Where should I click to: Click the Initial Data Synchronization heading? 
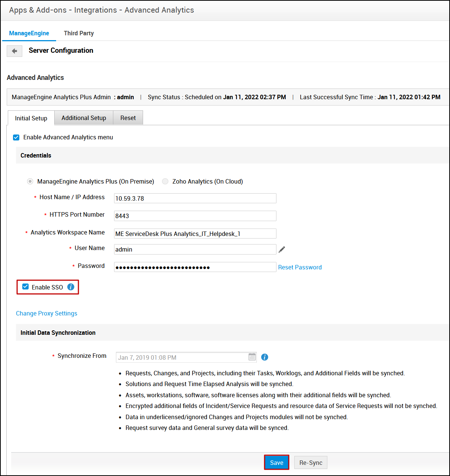[x=58, y=333]
